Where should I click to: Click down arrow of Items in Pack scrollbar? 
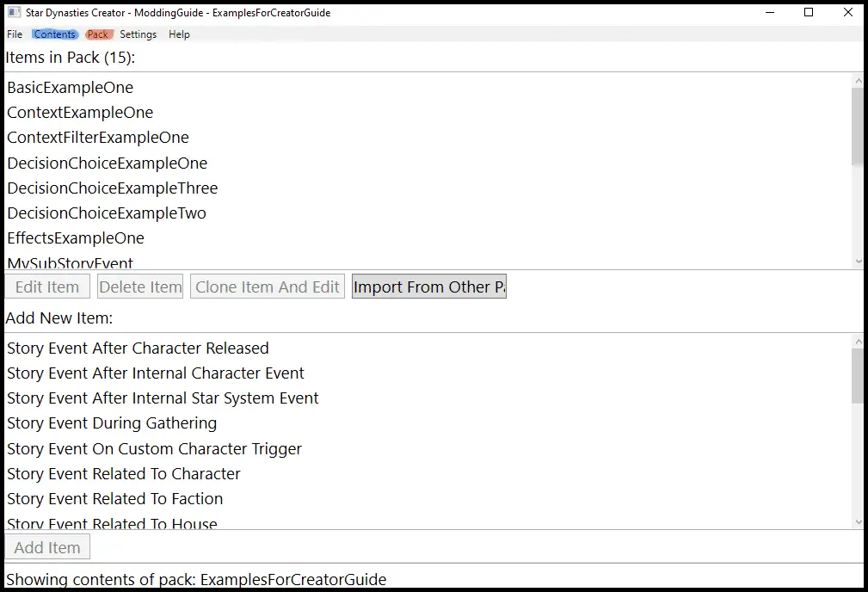858,262
